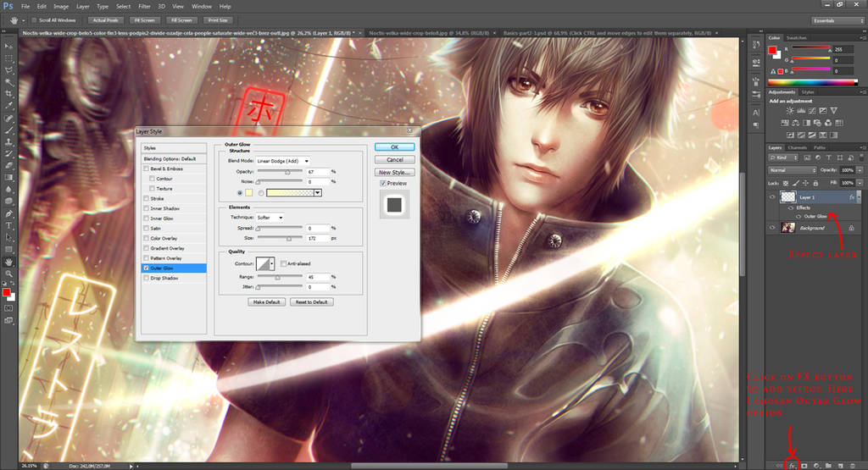The width and height of the screenshot is (868, 470).
Task: Click the Make Default button
Action: [x=267, y=302]
